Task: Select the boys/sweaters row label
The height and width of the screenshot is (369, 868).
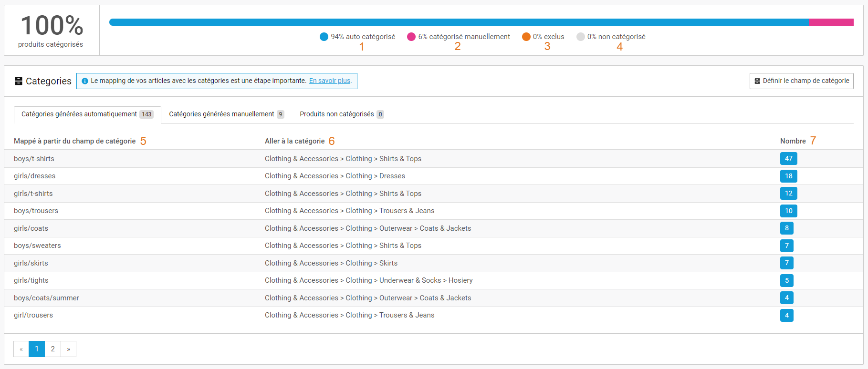Action: (x=37, y=246)
